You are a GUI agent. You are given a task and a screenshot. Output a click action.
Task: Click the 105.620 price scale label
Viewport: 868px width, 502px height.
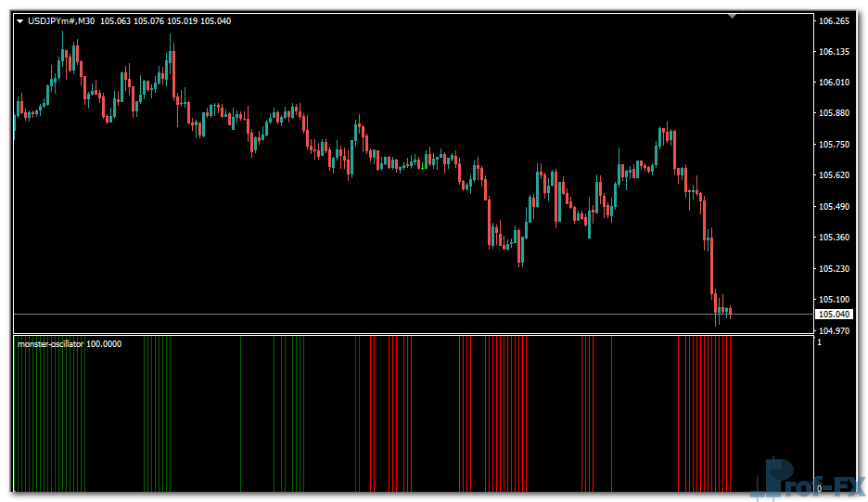click(x=835, y=175)
